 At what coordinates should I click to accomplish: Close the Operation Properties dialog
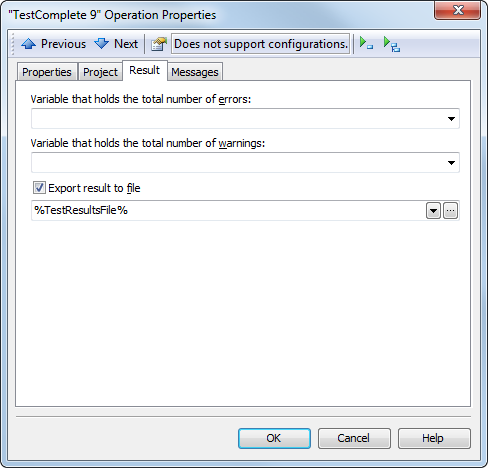458,10
